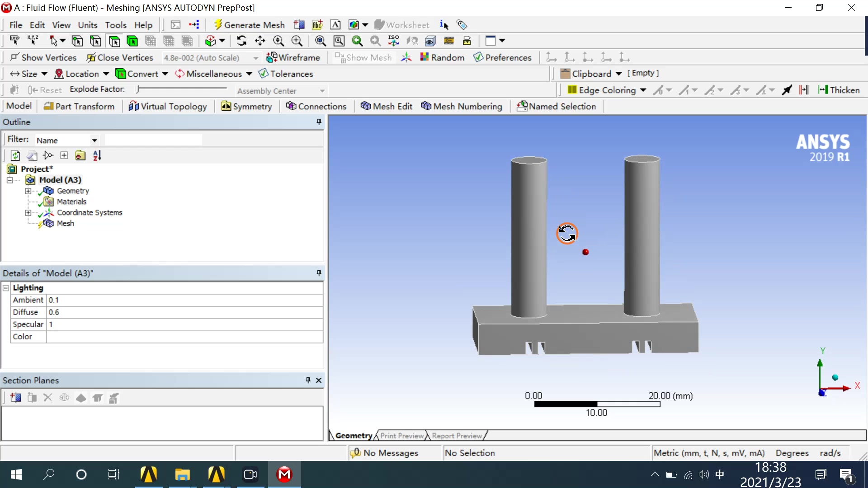Activate the Face selection filter icon
This screenshot has width=868, height=488.
tap(114, 41)
